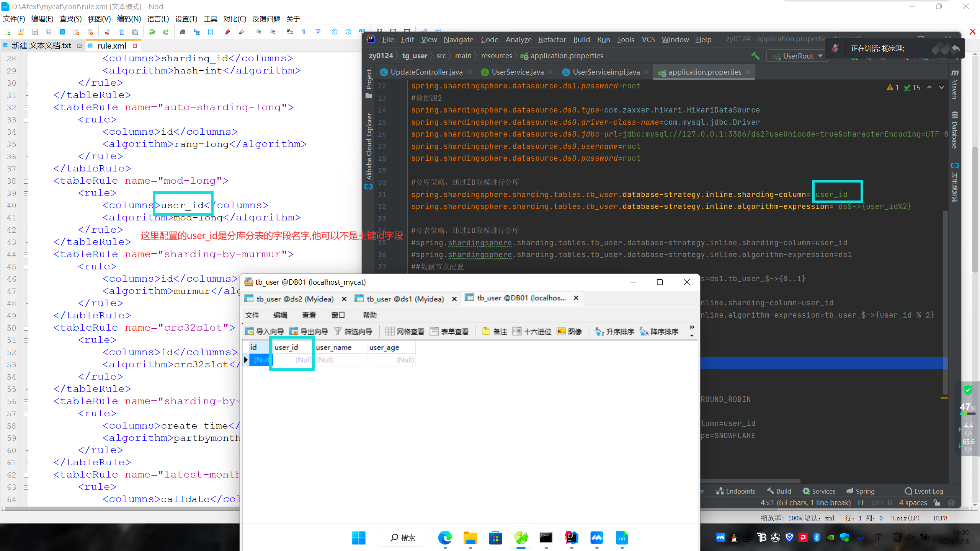
Task: Collapse fold marker at line 32 tableRule
Action: point(26,108)
